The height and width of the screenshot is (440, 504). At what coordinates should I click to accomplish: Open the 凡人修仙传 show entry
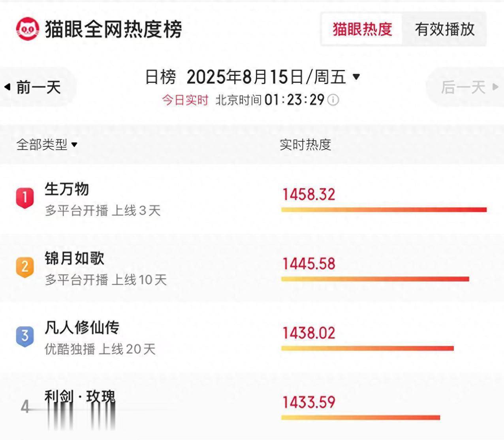point(82,328)
